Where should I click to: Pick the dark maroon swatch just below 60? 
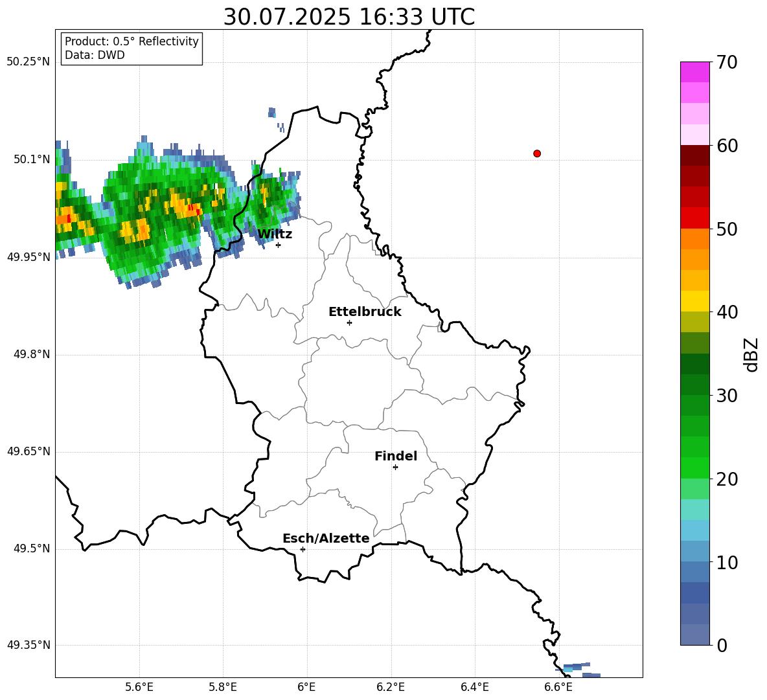coord(694,155)
